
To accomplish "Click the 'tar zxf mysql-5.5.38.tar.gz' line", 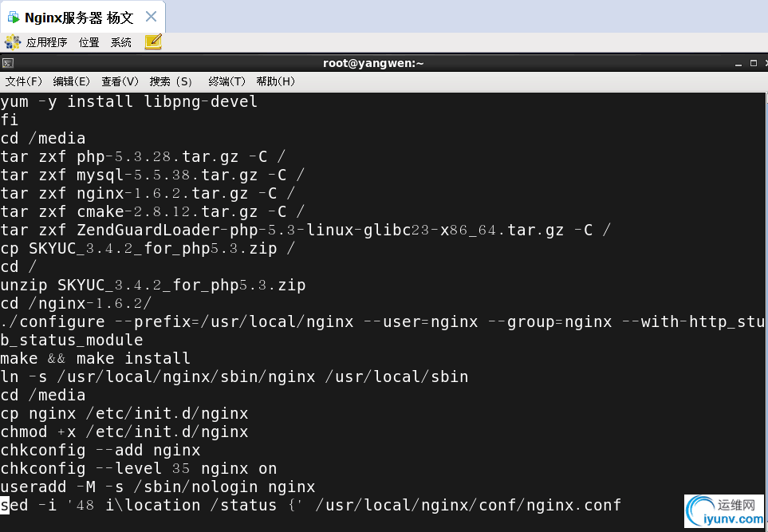I will [152, 175].
